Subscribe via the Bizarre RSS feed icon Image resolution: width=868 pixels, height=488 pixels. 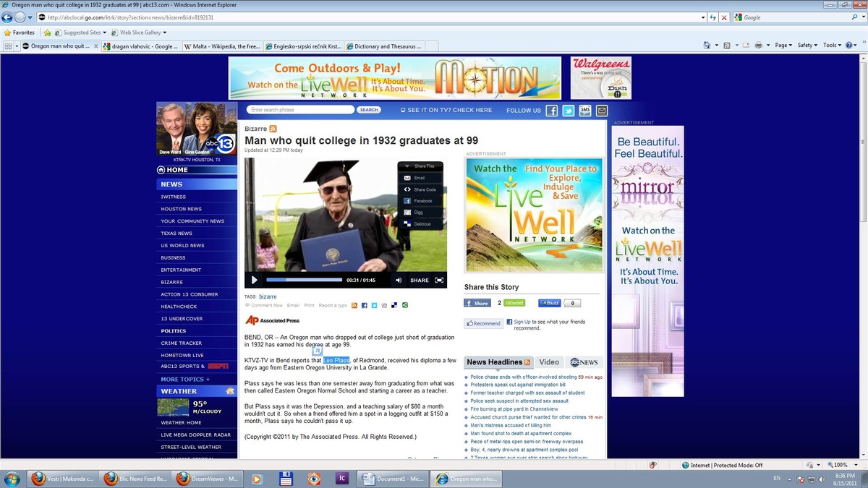(273, 128)
